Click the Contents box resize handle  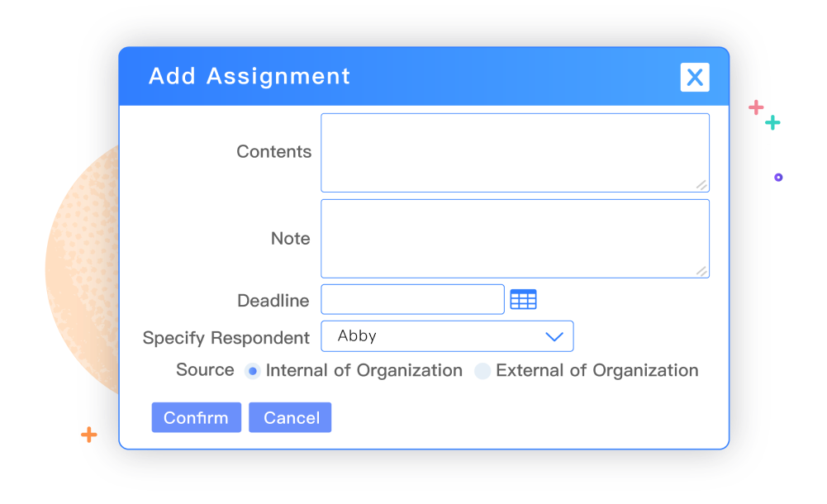[701, 184]
